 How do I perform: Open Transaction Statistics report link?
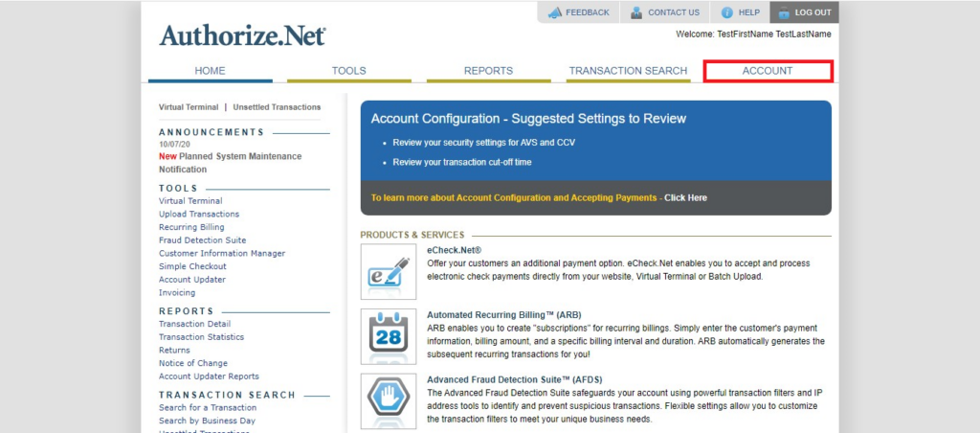[x=201, y=336]
